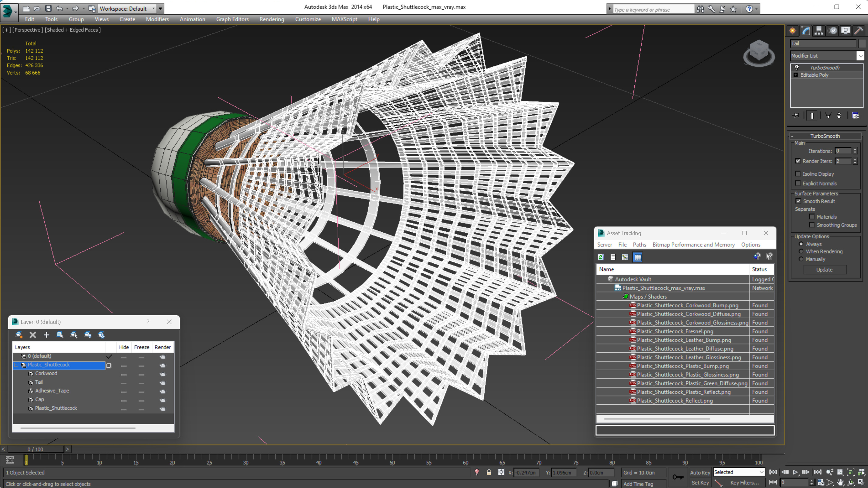Select When Rendering update option
Screen dimensions: 868x488
click(801, 251)
